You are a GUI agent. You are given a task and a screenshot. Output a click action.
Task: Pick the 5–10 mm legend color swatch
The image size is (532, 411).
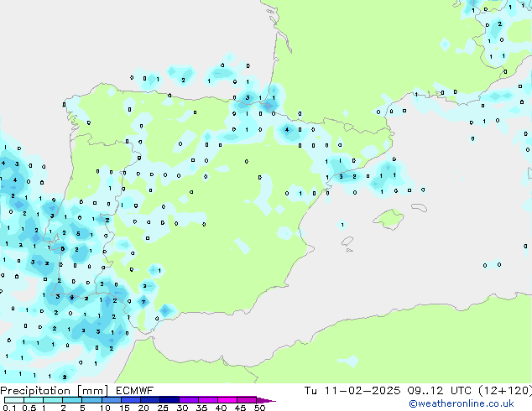pyautogui.click(x=91, y=400)
